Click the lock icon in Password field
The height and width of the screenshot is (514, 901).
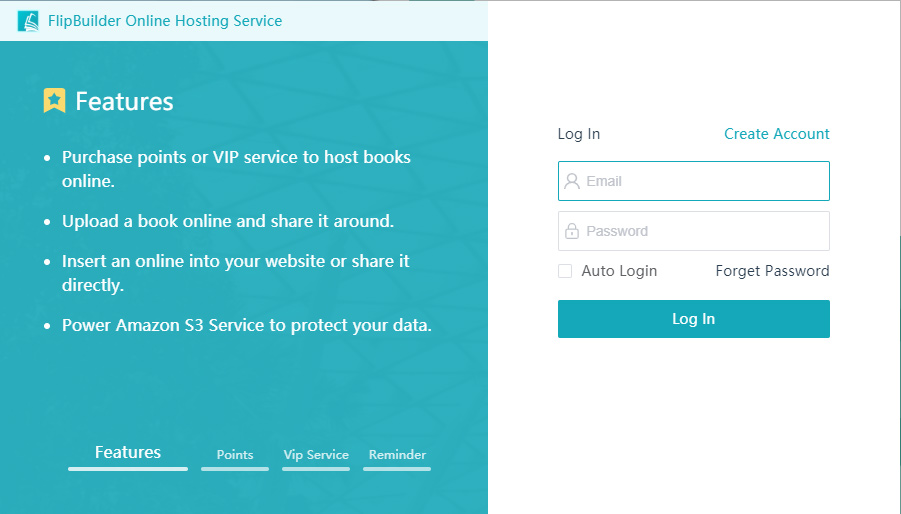pyautogui.click(x=572, y=231)
